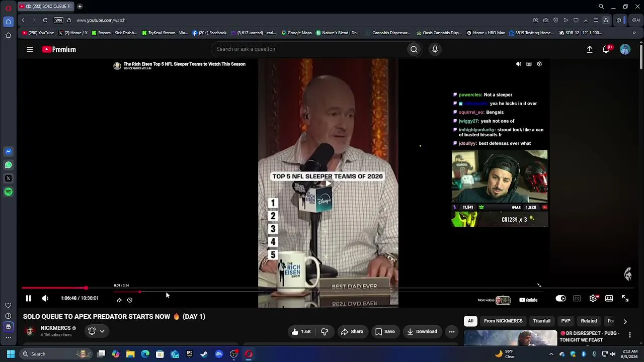This screenshot has height=362, width=644.
Task: Reload the current page
Action: (45, 20)
